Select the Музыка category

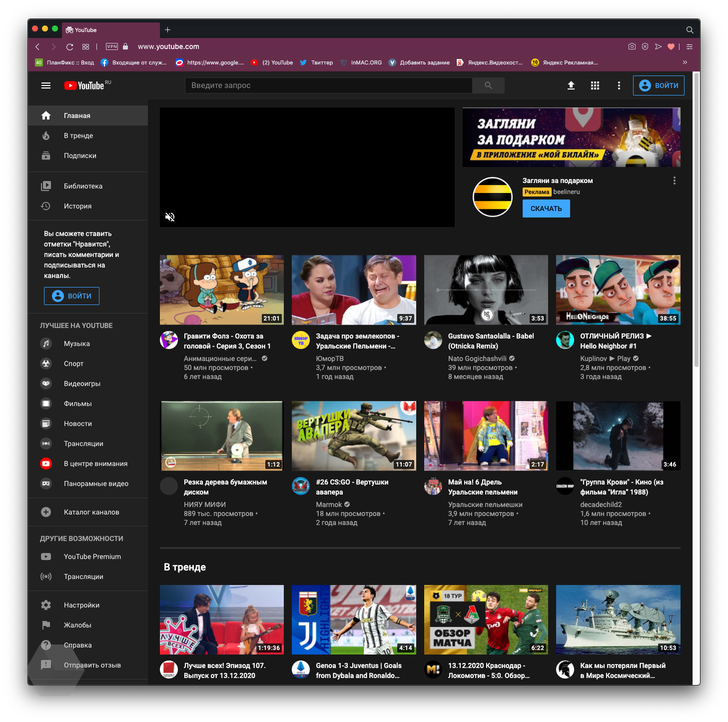pyautogui.click(x=88, y=343)
